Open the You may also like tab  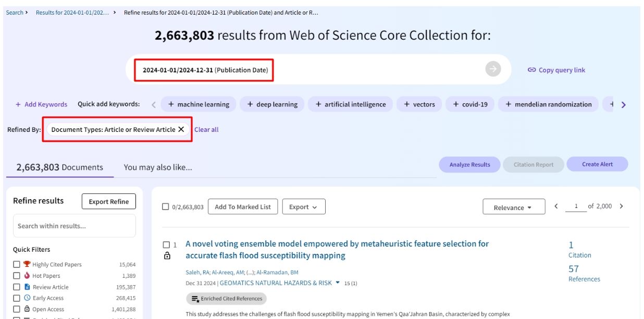pos(158,167)
